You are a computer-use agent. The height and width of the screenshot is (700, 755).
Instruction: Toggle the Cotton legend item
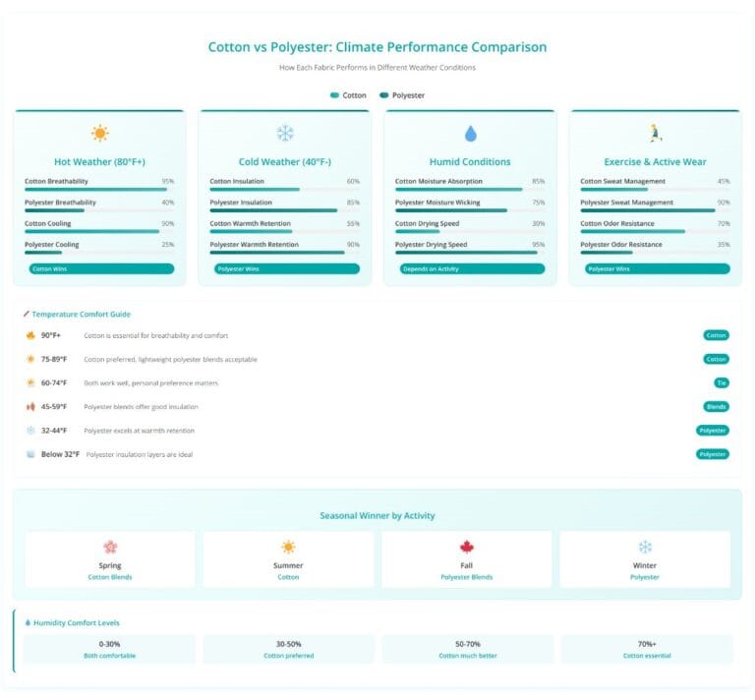click(x=349, y=95)
